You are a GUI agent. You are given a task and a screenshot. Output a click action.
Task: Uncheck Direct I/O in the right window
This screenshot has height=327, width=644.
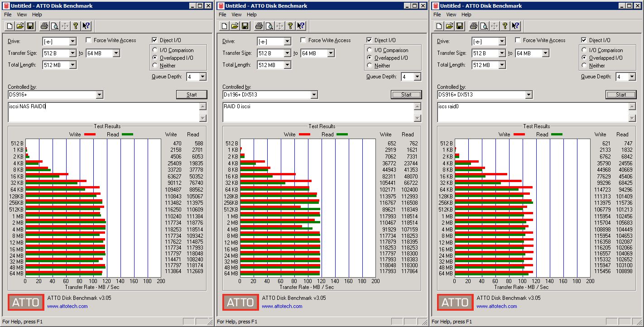tap(584, 40)
